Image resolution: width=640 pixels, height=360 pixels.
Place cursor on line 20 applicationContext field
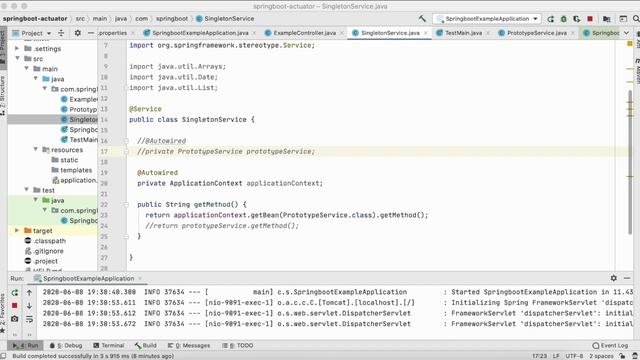tap(284, 183)
